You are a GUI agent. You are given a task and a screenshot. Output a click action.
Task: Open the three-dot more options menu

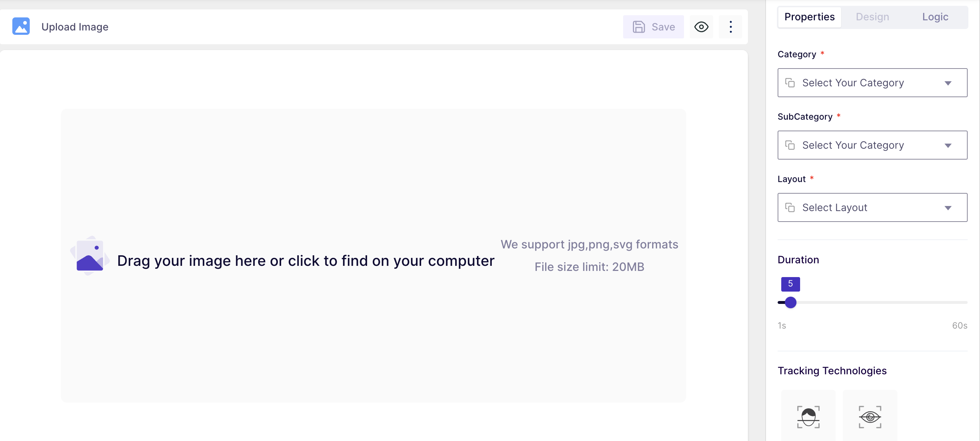[x=730, y=26]
